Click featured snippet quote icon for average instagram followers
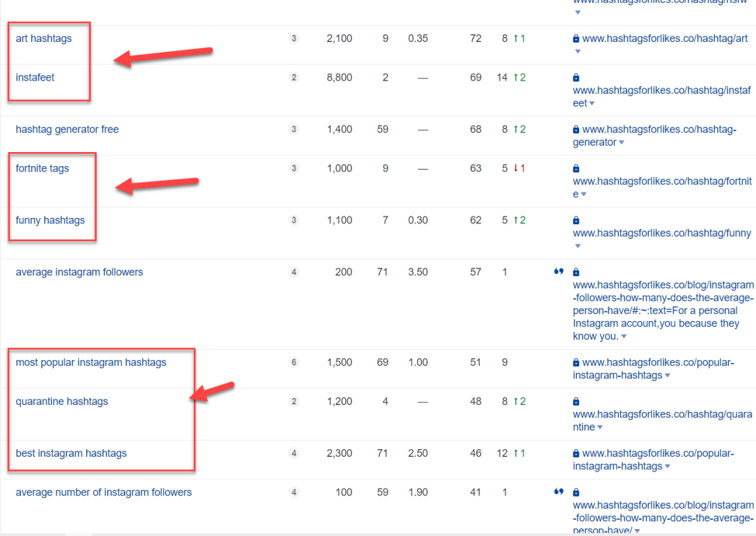The width and height of the screenshot is (756, 536). (559, 272)
